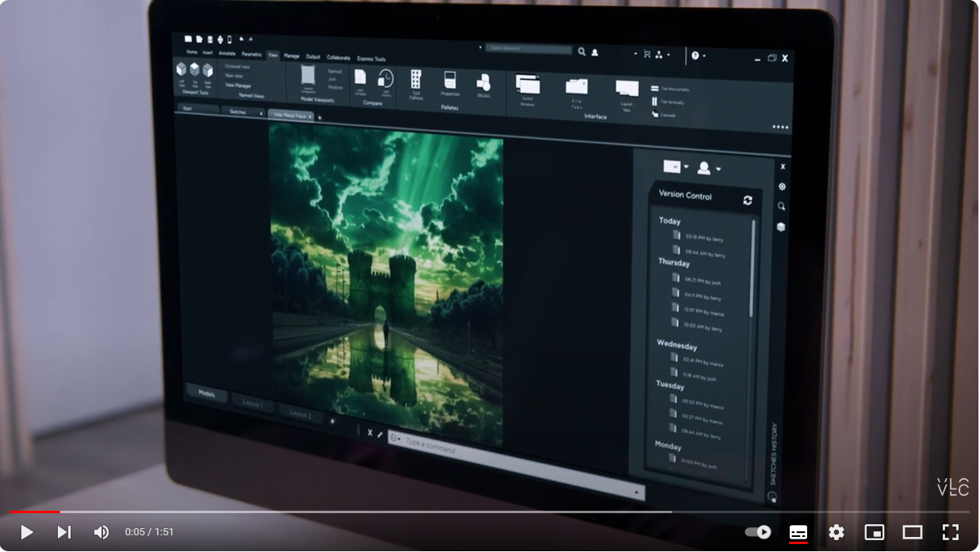Viewport: 980px width, 552px height.
Task: Click the video player play button
Action: 26,532
